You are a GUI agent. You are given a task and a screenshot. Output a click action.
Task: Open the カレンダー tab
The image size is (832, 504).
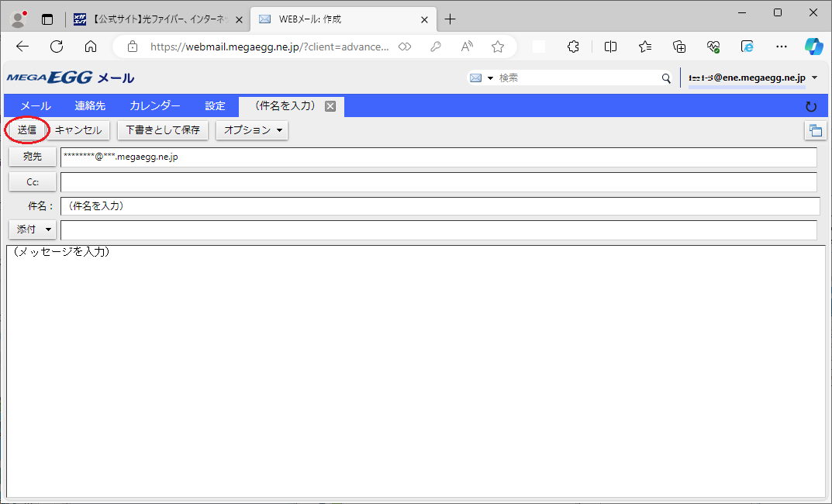(x=155, y=106)
